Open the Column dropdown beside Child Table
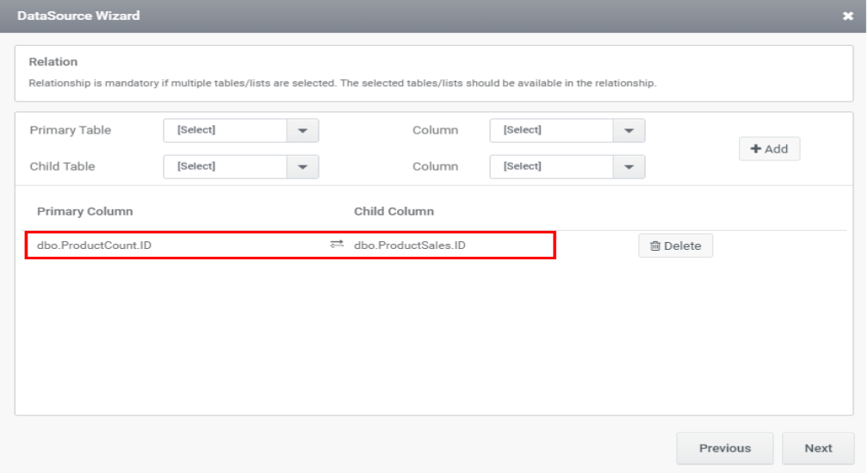This screenshot has height=473, width=868. [x=629, y=167]
